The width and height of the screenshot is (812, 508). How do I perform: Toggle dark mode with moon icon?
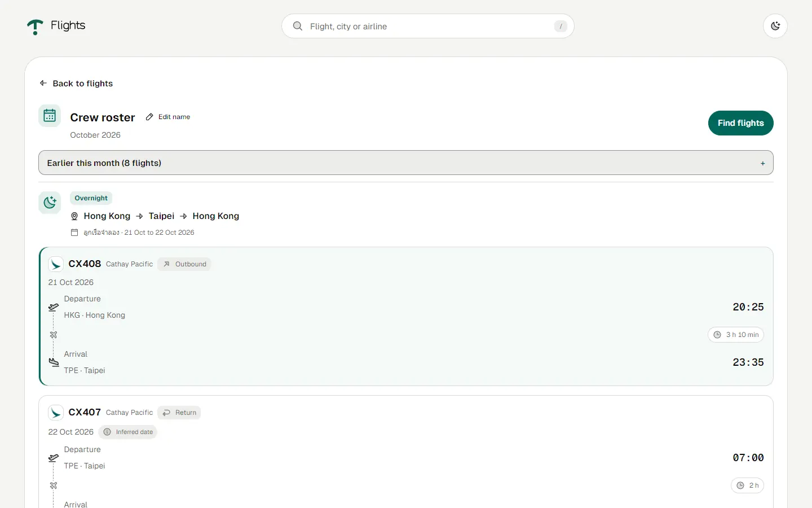775,26
